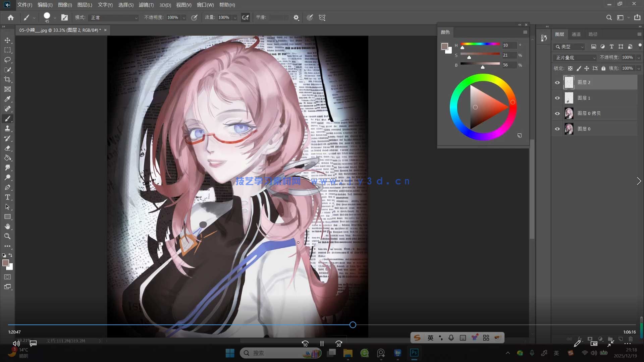This screenshot has width=644, height=362.
Task: Select the Eraser tool
Action: pos(7,148)
